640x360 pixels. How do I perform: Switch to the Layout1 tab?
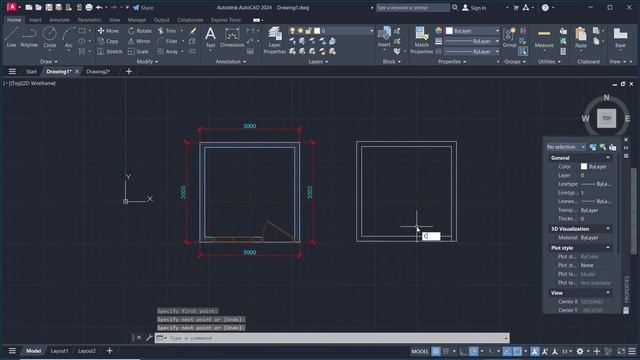[60, 351]
